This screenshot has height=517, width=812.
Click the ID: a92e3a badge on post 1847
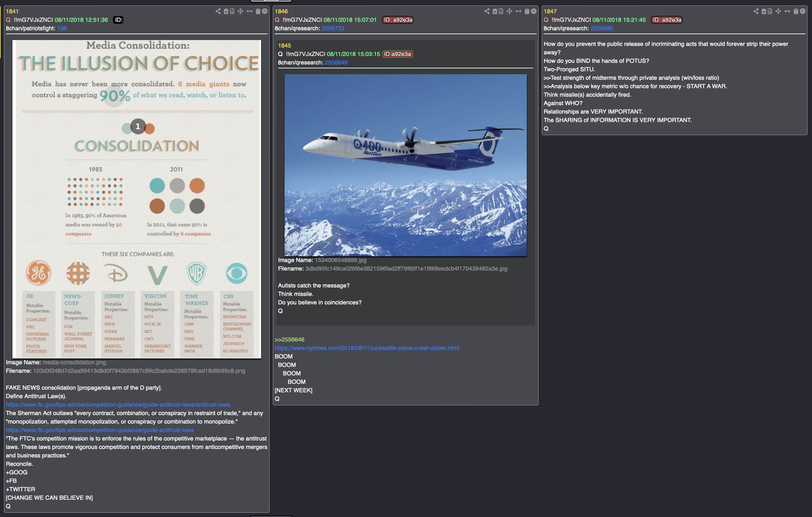point(667,20)
